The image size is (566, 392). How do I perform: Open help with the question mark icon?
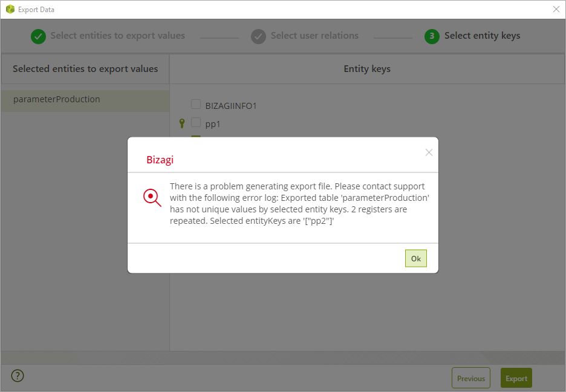(x=18, y=376)
